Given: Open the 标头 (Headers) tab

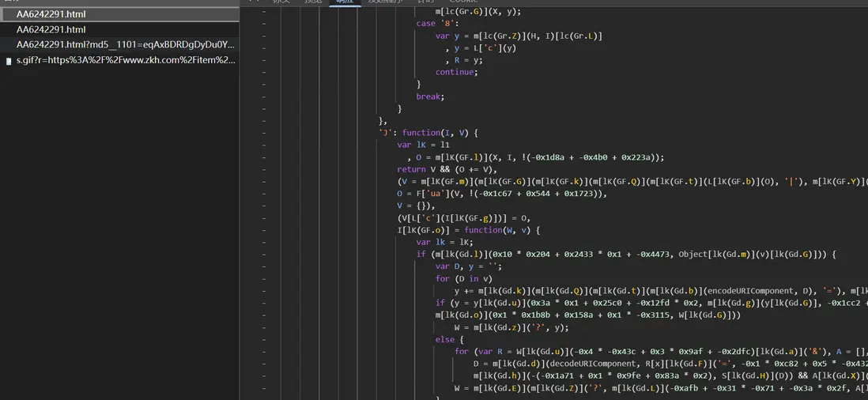Looking at the screenshot, I should [x=281, y=2].
